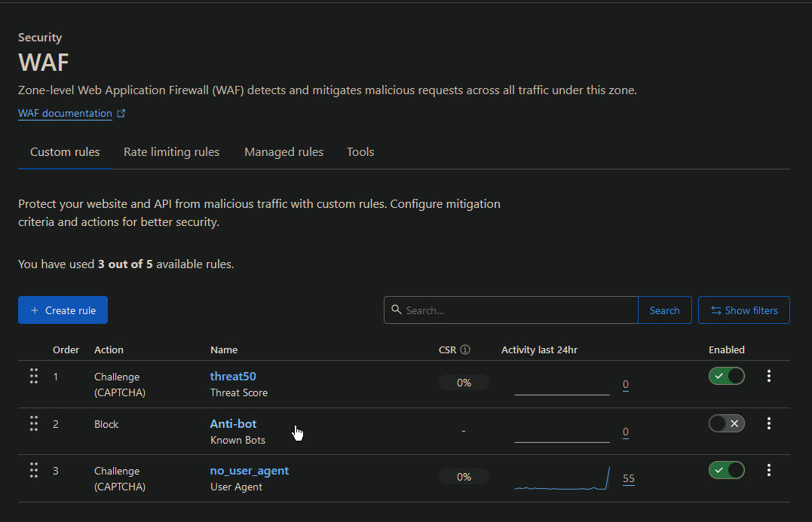Open the kebab menu for threat50 rule
This screenshot has height=522, width=812.
point(768,376)
